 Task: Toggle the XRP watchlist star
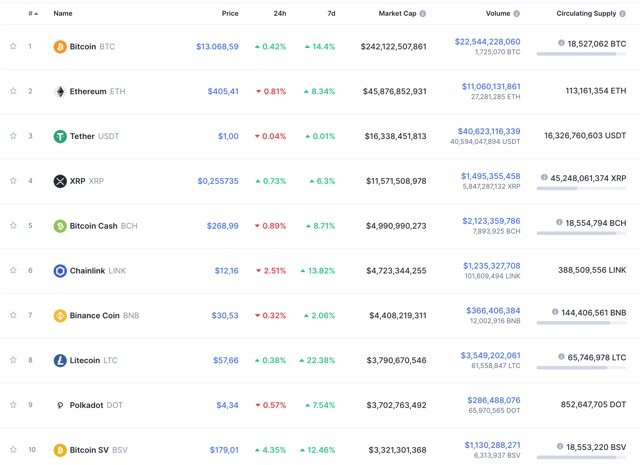click(13, 180)
